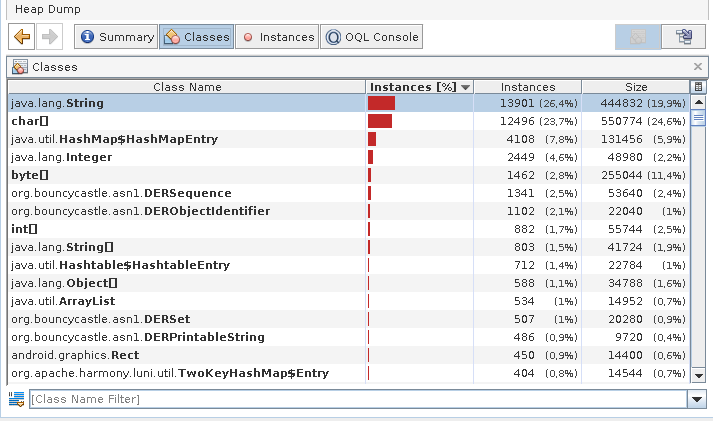Sort by Instances [%] column
Screen dimensions: 713x421
419,87
